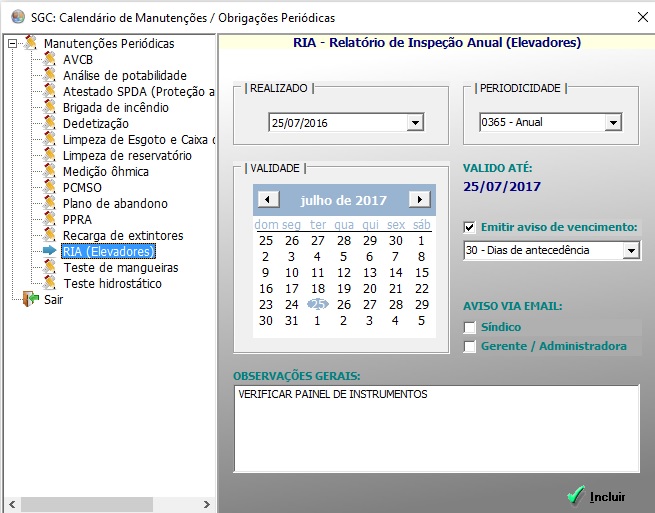Screen dimensions: 655x513
Task: Click the tree panel horizontal scrollbar
Action: [x=108, y=504]
